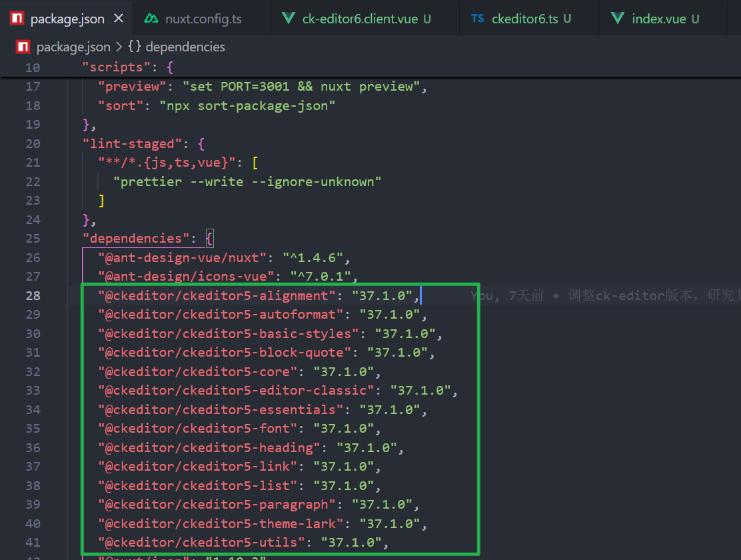Click "@ckeditor/ckeditor5-core" dependency name
741x560 pixels.
tap(198, 372)
